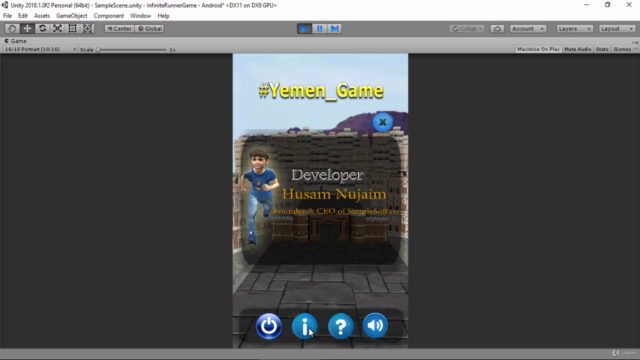The width and height of the screenshot is (640, 360).
Task: Pause the running game
Action: pos(320,29)
